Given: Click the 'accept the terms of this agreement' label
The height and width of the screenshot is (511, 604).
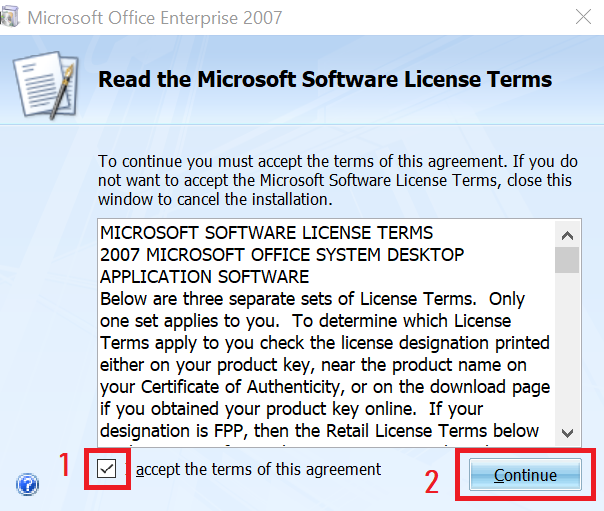Looking at the screenshot, I should pyautogui.click(x=258, y=469).
